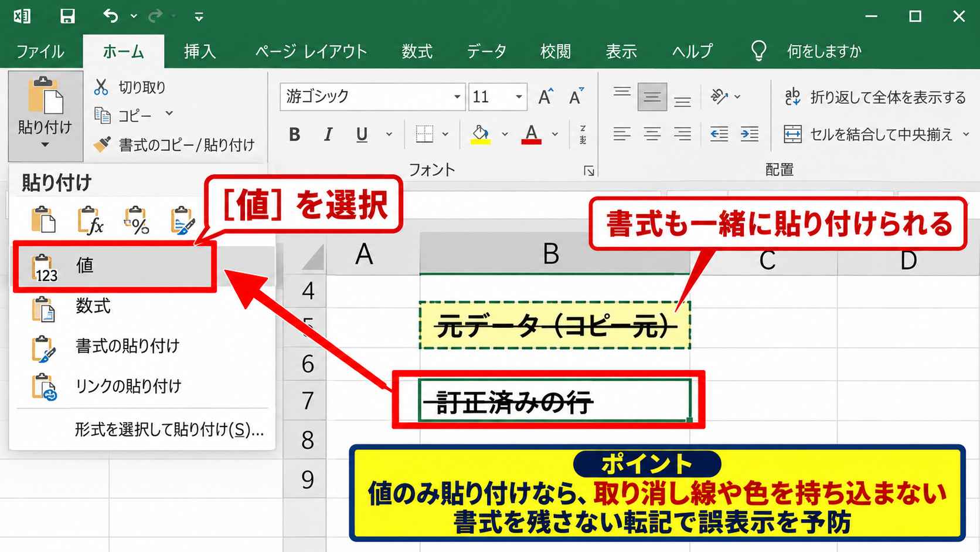Switch to the 数式 ribbon tab
The height and width of the screenshot is (552, 980).
(417, 52)
